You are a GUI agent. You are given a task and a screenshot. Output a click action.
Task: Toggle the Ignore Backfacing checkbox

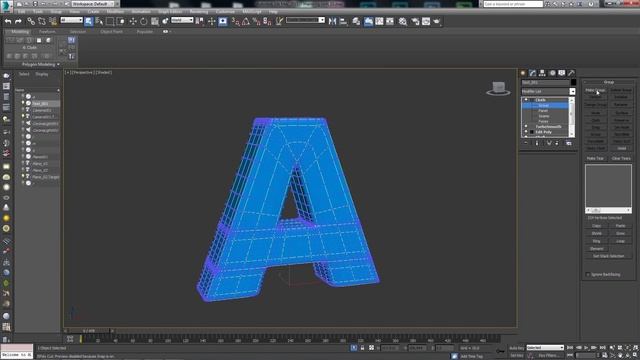588,275
